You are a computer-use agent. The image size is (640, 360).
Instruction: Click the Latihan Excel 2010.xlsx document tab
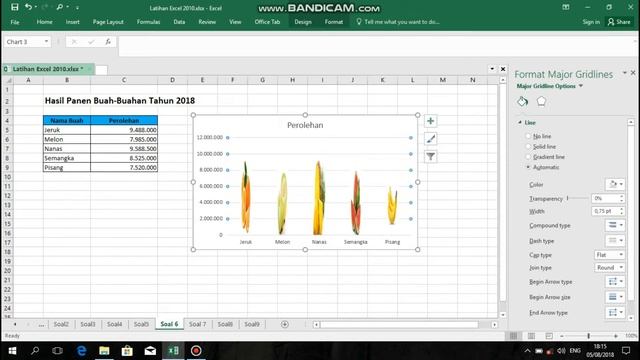(48, 69)
